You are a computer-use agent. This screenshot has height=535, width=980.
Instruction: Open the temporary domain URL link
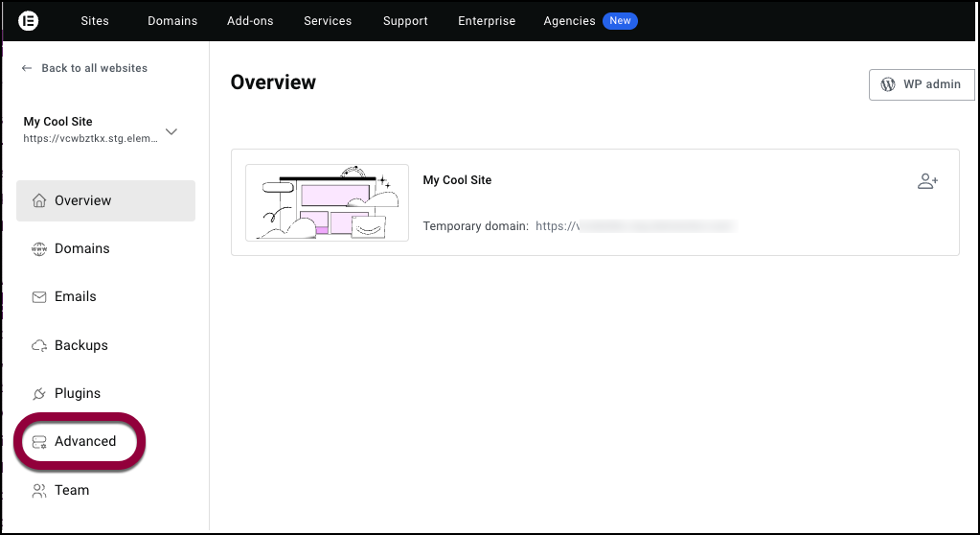tap(634, 226)
